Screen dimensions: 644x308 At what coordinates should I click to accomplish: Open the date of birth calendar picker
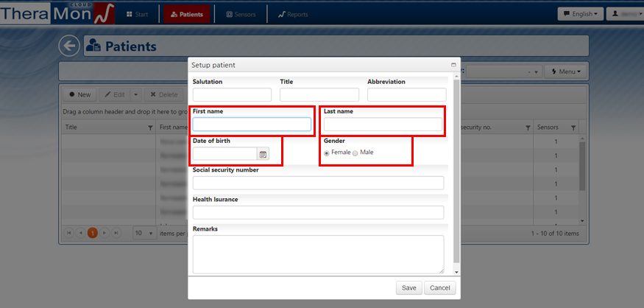pyautogui.click(x=263, y=154)
